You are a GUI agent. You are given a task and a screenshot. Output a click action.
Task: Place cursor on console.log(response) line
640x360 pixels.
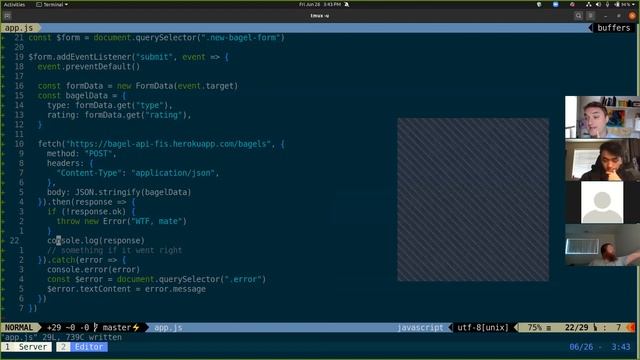pyautogui.click(x=96, y=240)
